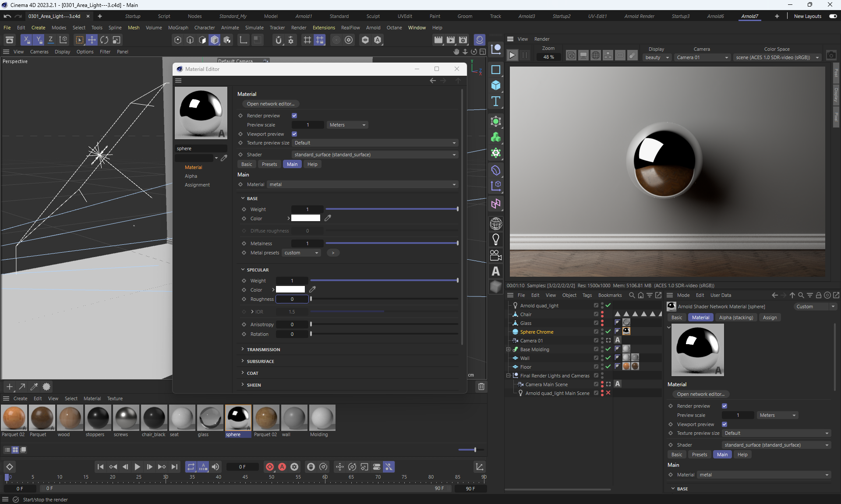Open the Shader standard_surface dropdown
The height and width of the screenshot is (504, 841).
click(375, 155)
